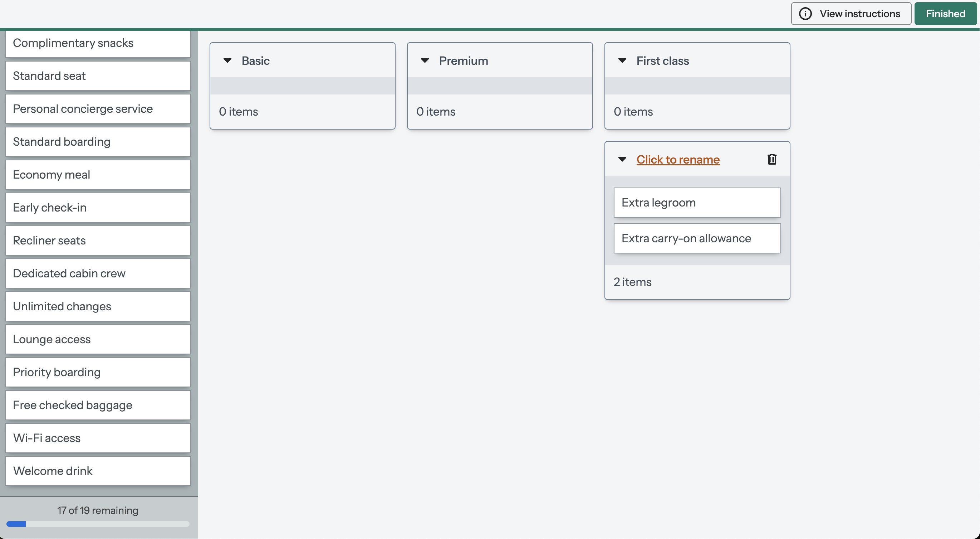Click the 17 of 19 remaining label

click(x=98, y=510)
